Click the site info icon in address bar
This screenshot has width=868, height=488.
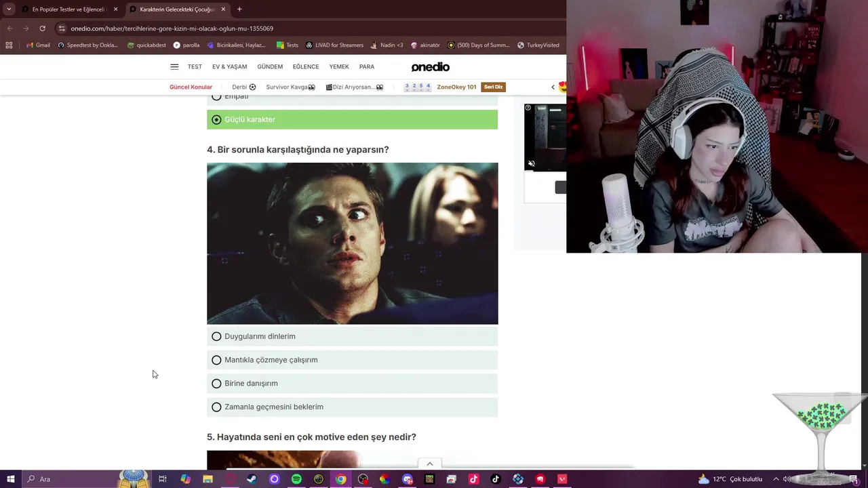[62, 28]
